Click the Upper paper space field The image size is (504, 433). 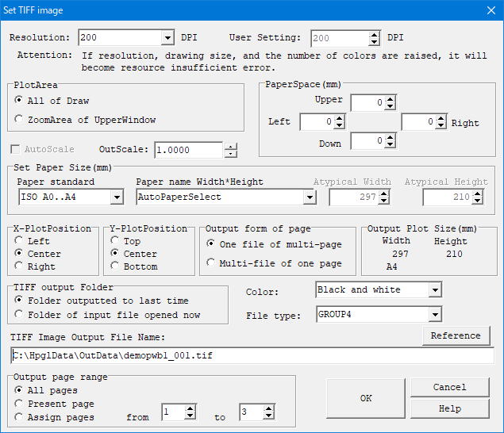[367, 103]
